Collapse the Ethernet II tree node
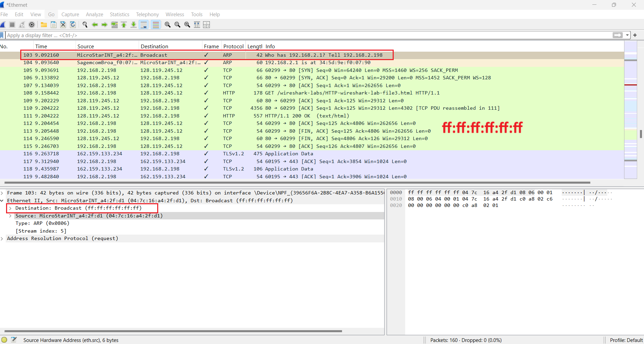Image resolution: width=644 pixels, height=344 pixels. point(2,201)
